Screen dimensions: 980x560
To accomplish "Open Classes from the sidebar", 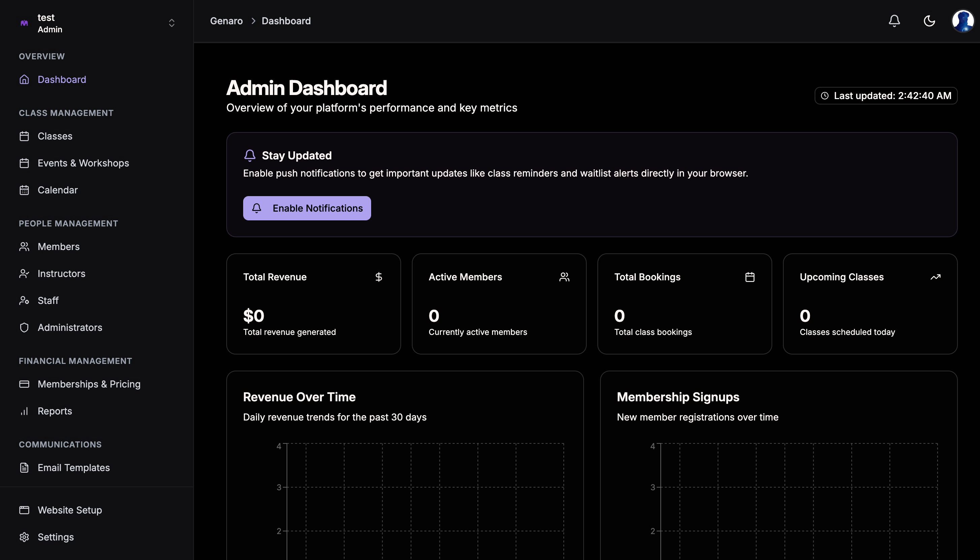I will (x=55, y=136).
